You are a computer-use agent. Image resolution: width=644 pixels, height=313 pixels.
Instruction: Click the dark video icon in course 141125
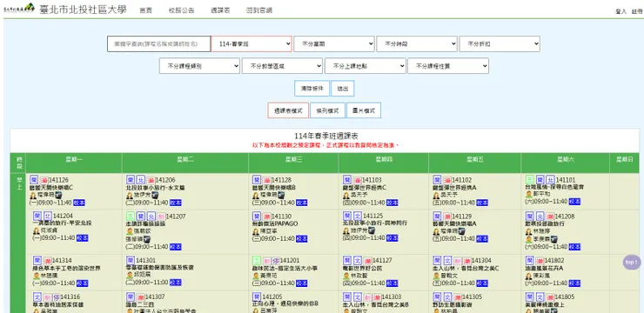[x=372, y=230]
